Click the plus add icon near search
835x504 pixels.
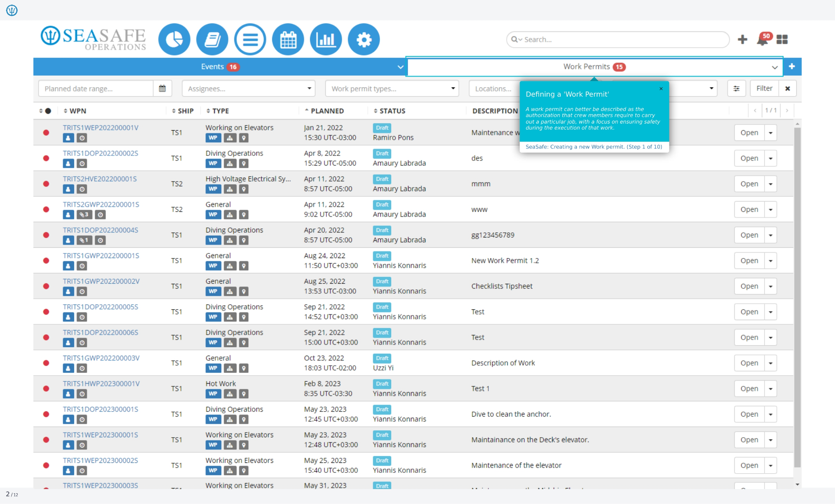pos(743,40)
